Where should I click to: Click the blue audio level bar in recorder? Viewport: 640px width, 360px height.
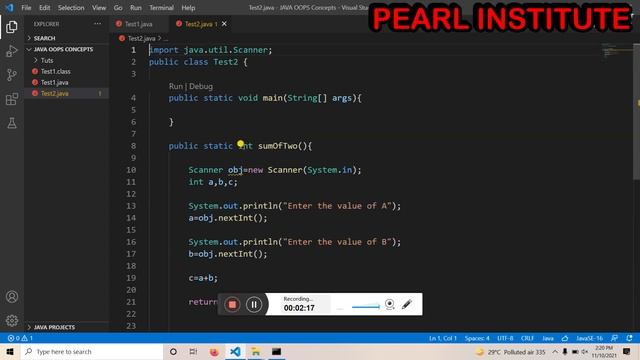coord(366,306)
